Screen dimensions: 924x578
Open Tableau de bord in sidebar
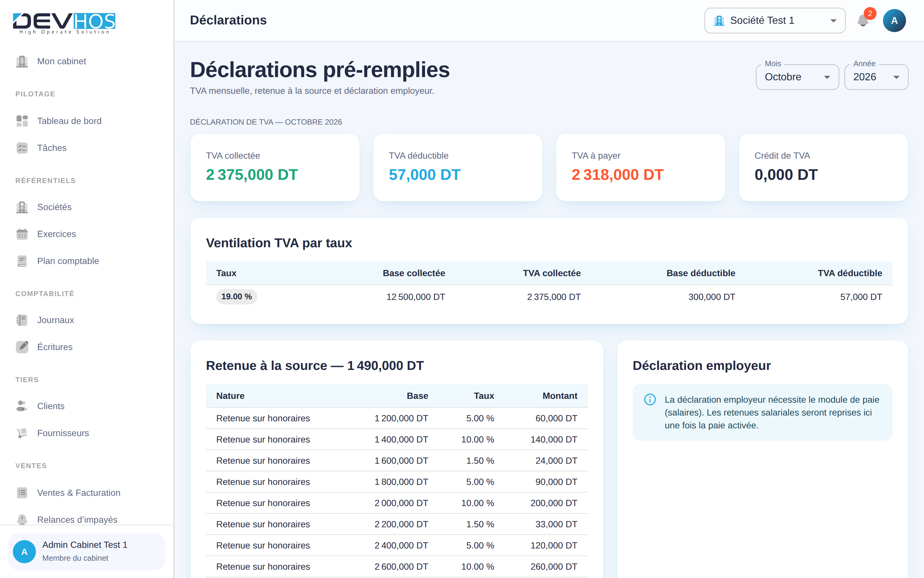[87, 121]
